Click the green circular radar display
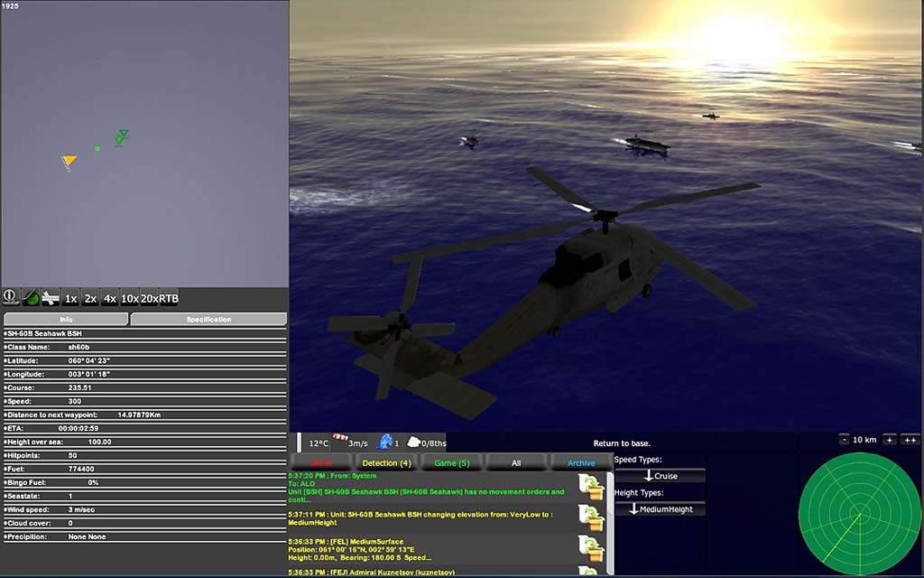 click(860, 514)
